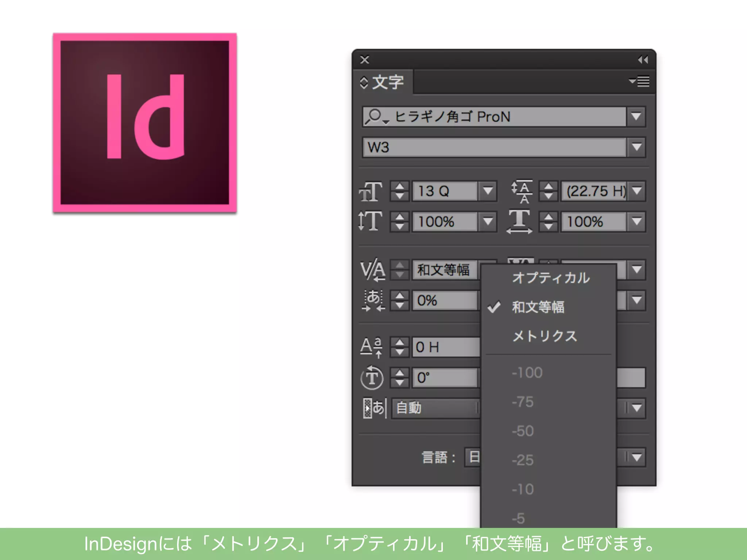Click the baseline shift icon
The width and height of the screenshot is (747, 560).
371,347
